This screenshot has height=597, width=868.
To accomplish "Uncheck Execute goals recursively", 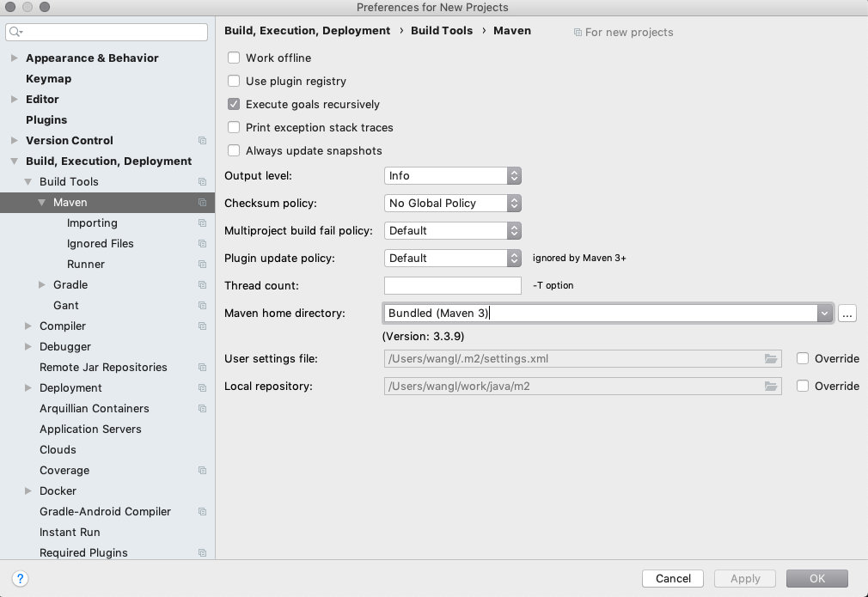I will click(234, 105).
